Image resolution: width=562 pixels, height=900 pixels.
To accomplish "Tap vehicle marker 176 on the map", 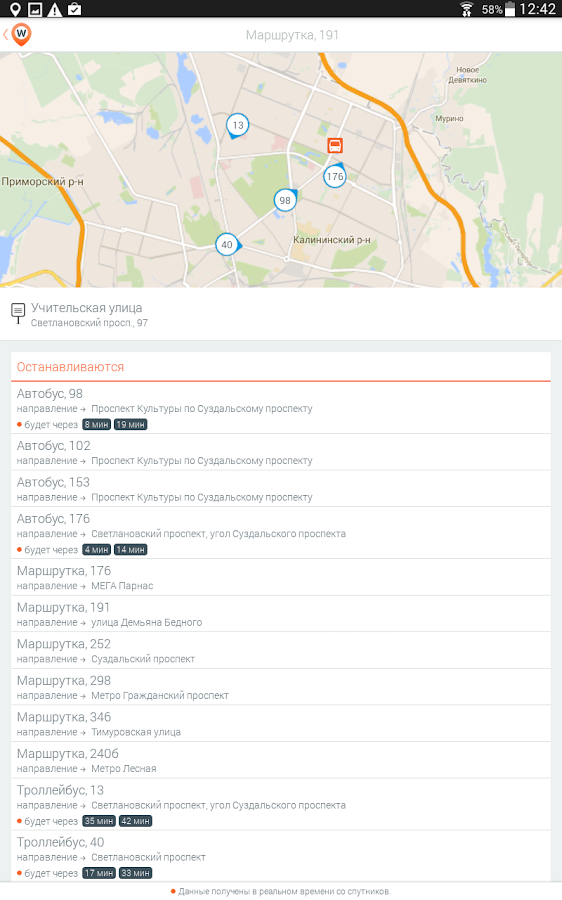I will coord(335,176).
